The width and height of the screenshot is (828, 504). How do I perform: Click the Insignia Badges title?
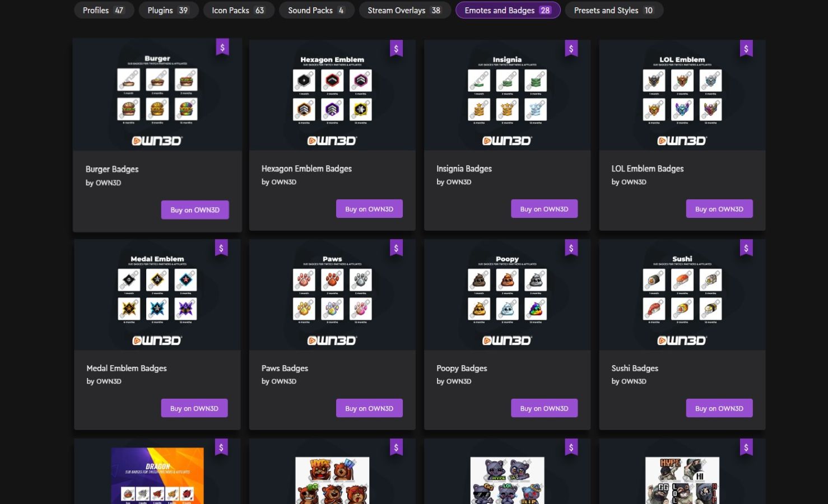click(x=464, y=169)
